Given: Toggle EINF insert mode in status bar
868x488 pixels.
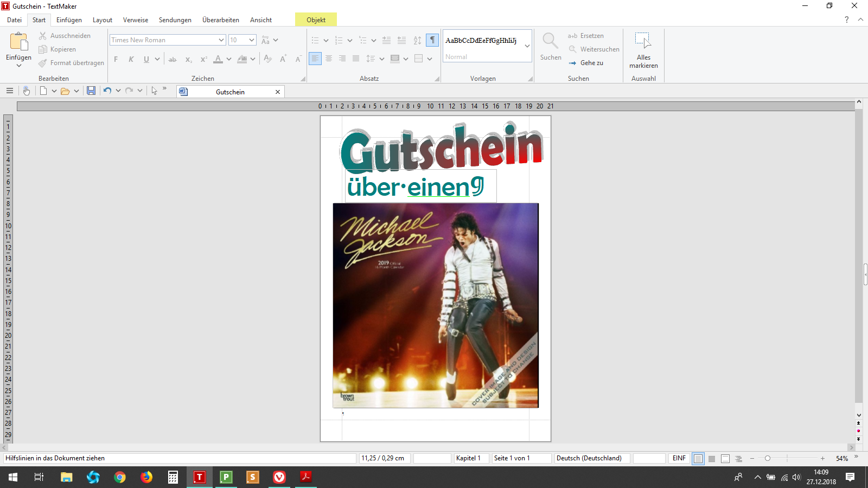Looking at the screenshot, I should click(679, 458).
